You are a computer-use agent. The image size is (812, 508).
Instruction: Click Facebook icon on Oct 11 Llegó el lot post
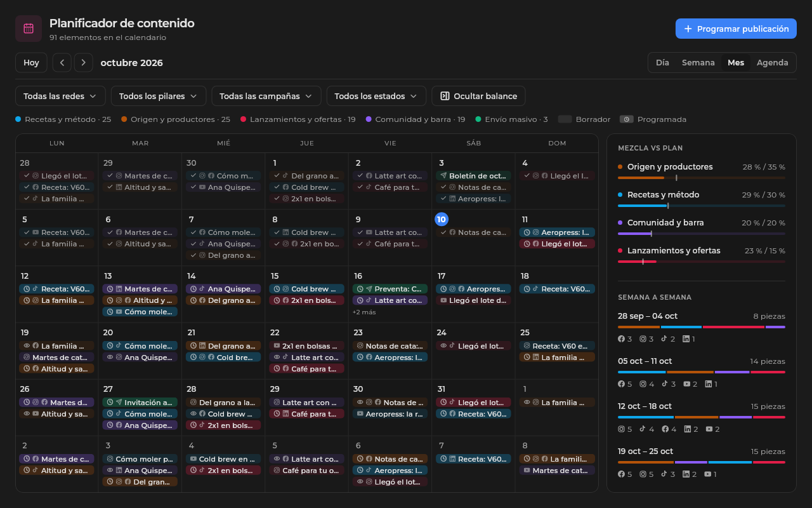pyautogui.click(x=535, y=244)
